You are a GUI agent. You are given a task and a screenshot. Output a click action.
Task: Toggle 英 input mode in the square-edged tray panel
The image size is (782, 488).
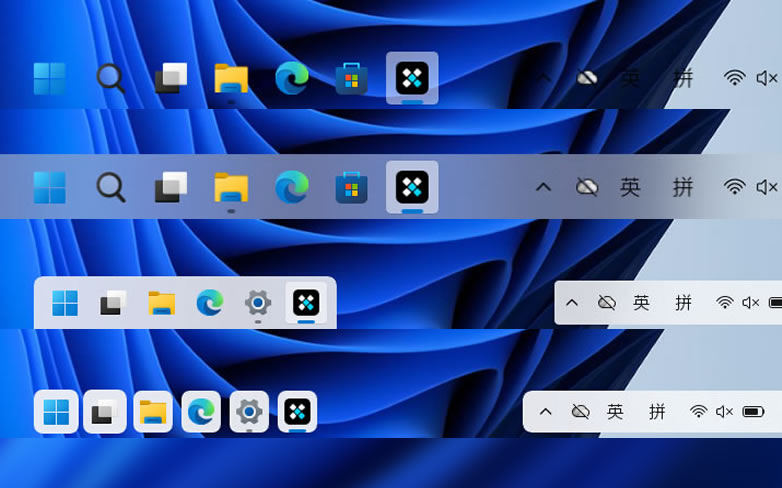click(x=641, y=302)
